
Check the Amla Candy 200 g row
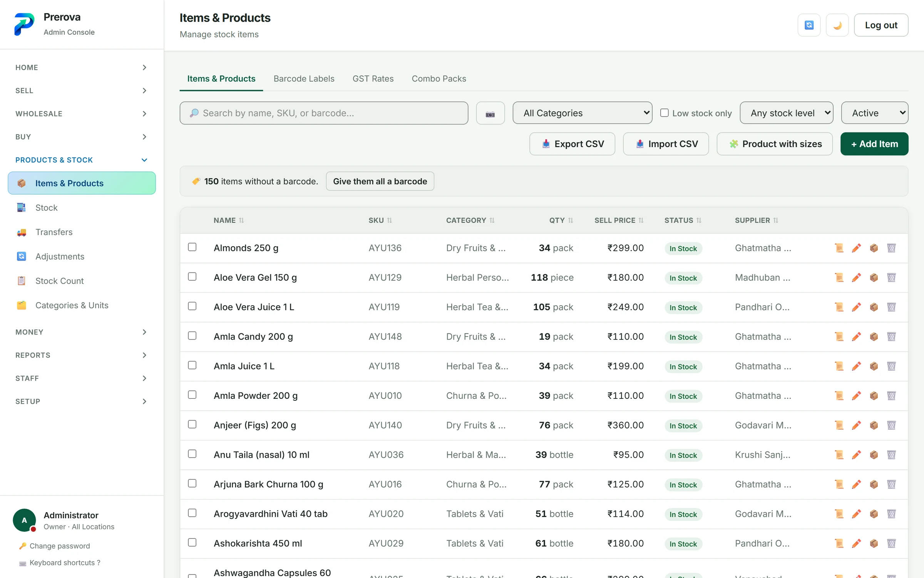click(192, 336)
